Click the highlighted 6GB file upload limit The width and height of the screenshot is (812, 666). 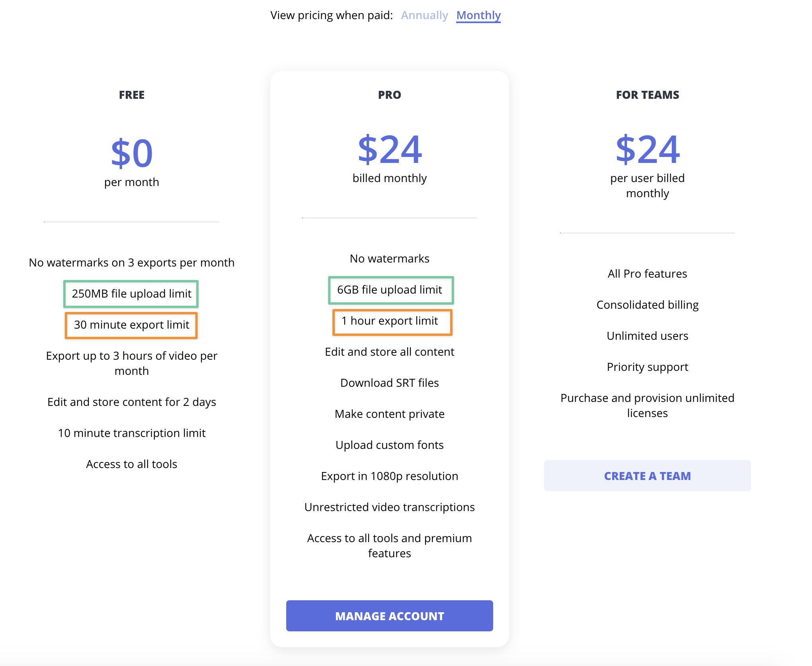390,290
